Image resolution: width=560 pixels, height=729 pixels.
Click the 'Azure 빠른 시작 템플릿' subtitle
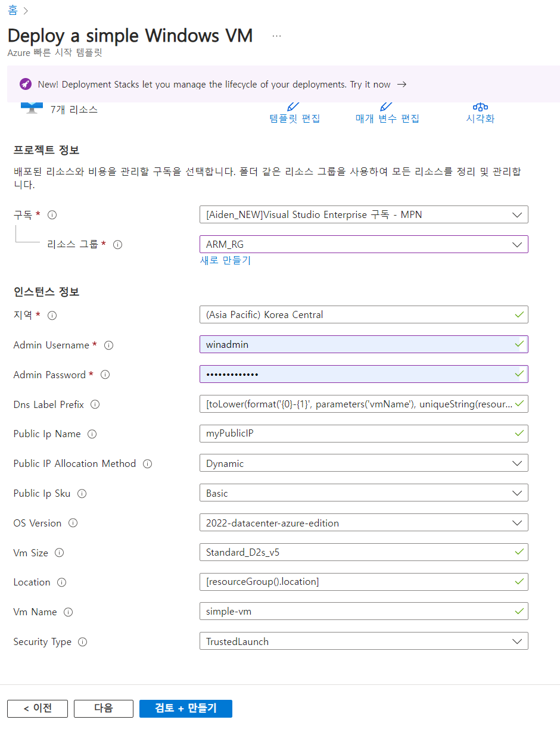coord(55,52)
